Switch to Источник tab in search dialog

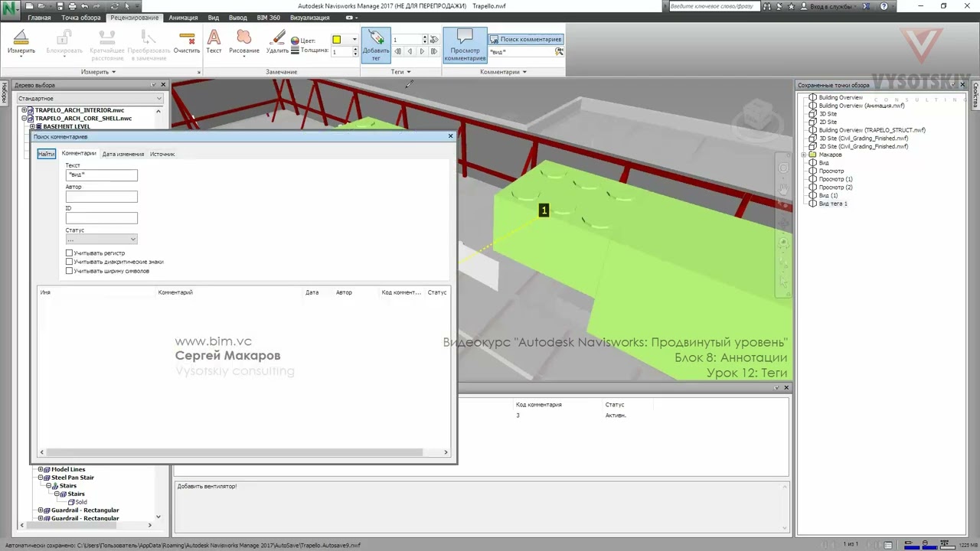[162, 154]
